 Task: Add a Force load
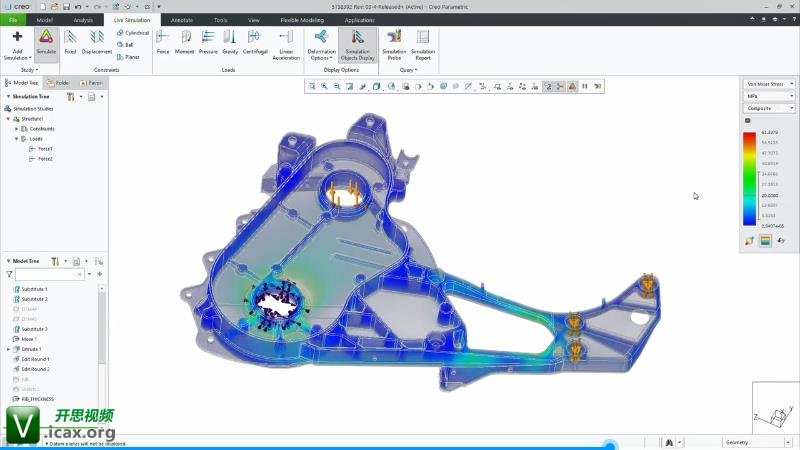coord(163,40)
